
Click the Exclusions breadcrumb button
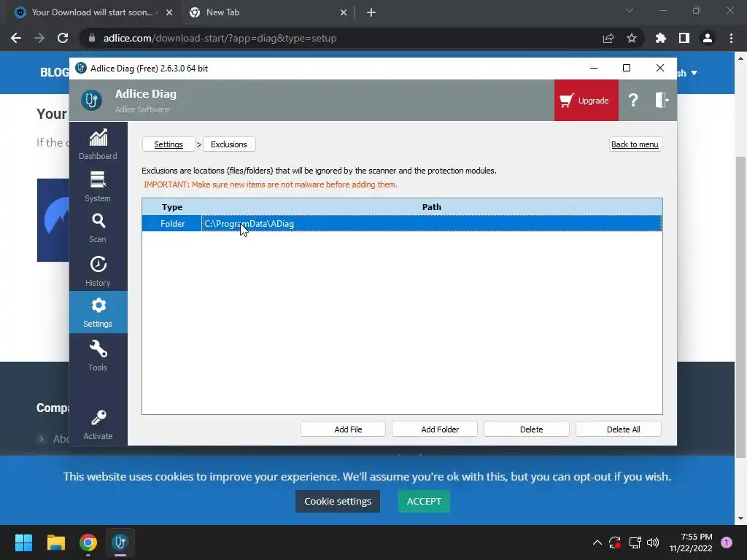click(229, 144)
